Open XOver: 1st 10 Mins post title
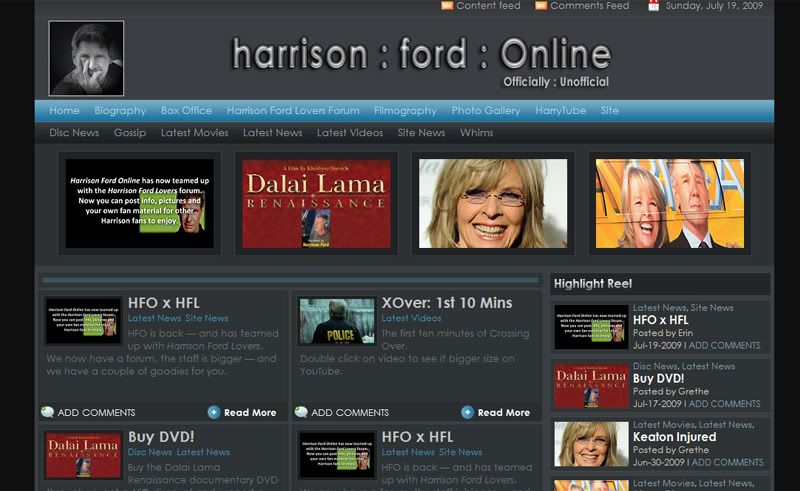This screenshot has width=800, height=491. coord(446,303)
